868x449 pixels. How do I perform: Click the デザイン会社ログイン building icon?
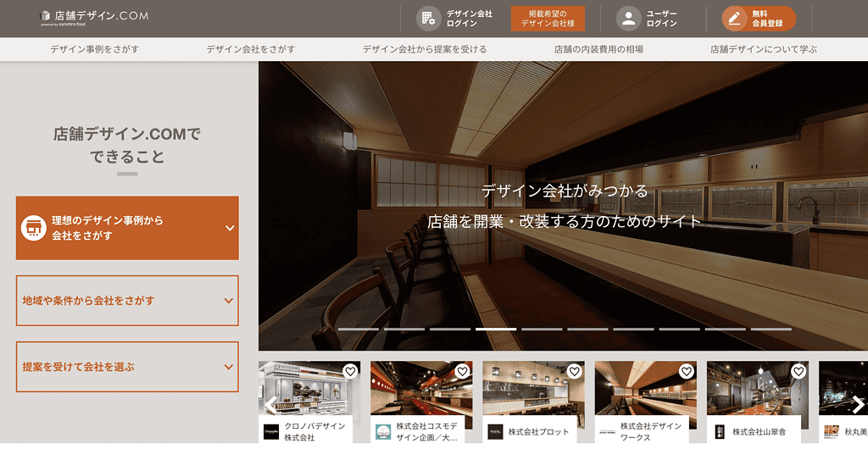point(428,18)
